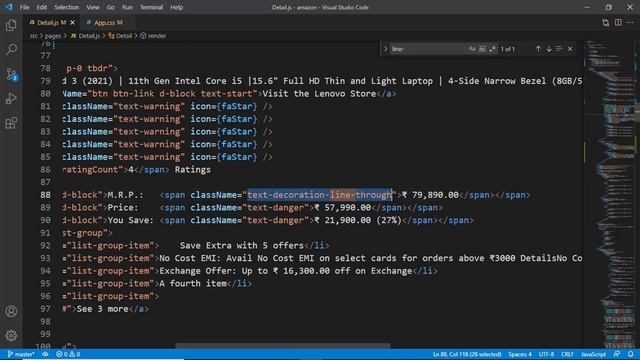Click the "₹ 21,900.00 (27%)" savings text
The image size is (640, 360).
coord(358,220)
